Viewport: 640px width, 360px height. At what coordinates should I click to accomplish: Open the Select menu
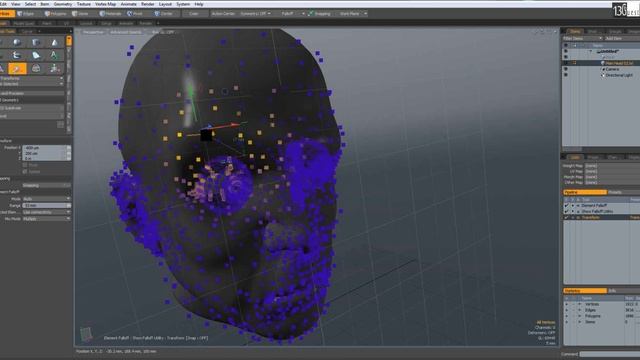click(x=30, y=4)
